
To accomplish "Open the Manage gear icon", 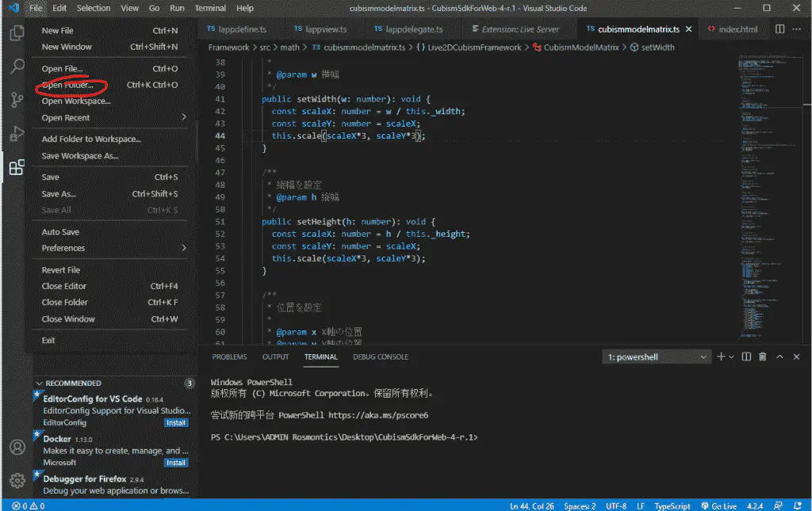I will click(x=17, y=480).
